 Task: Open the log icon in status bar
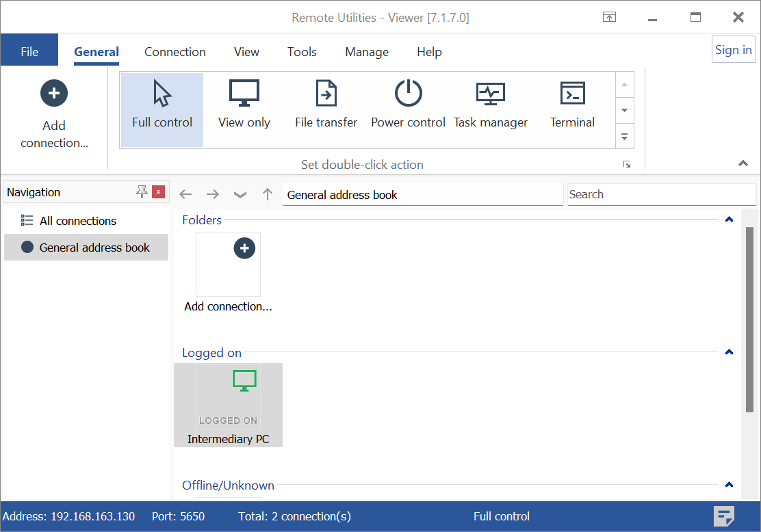[x=723, y=516]
